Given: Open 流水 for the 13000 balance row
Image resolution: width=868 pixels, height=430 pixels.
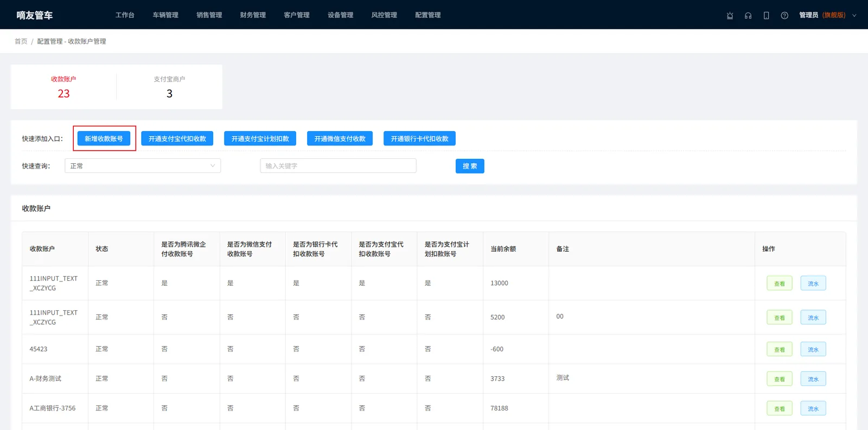Looking at the screenshot, I should (x=813, y=284).
